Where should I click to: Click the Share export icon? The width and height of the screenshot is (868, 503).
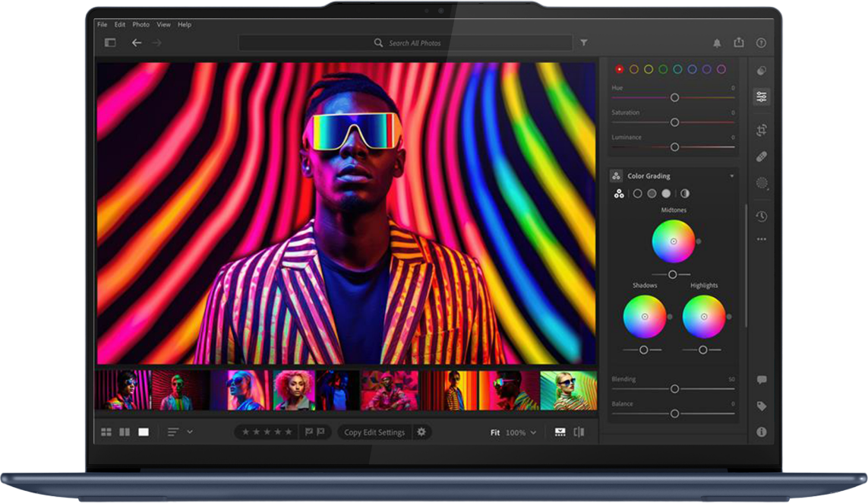pyautogui.click(x=739, y=43)
